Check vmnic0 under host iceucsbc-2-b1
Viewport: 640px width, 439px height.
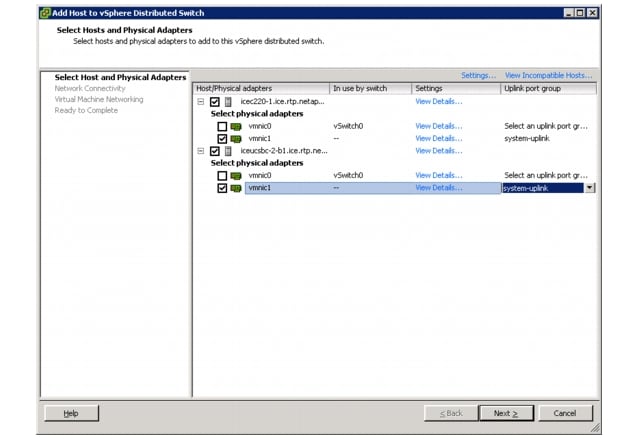click(x=222, y=176)
